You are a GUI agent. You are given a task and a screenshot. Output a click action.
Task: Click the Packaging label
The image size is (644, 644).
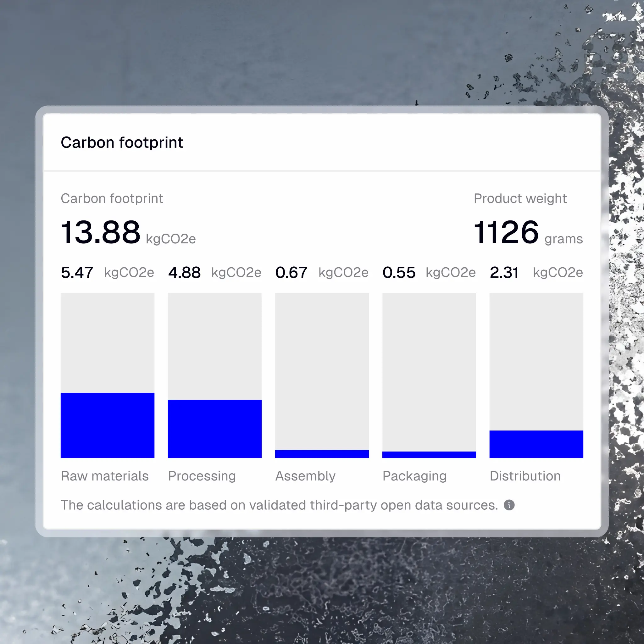click(414, 476)
